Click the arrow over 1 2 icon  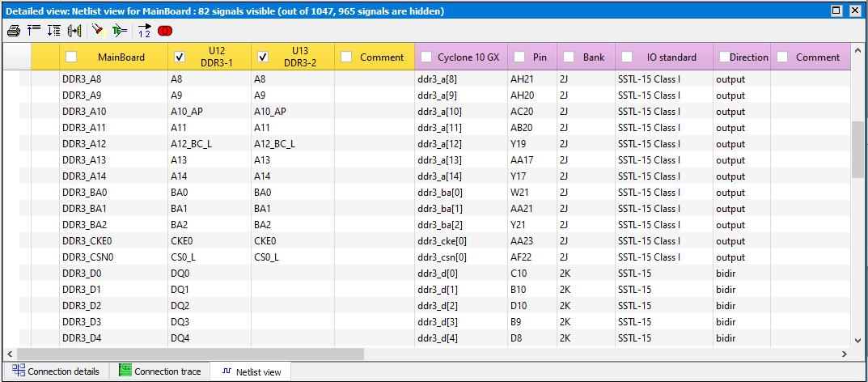tap(144, 31)
